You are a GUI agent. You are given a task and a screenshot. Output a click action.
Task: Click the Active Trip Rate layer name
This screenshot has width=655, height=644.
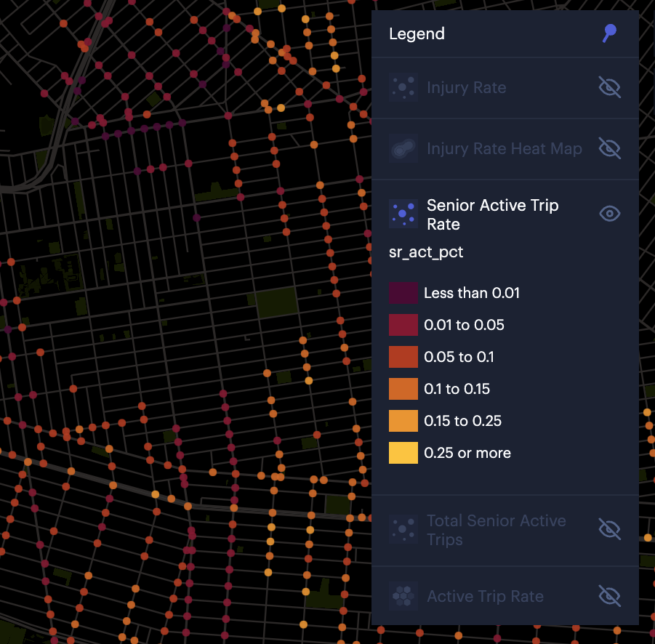point(485,596)
